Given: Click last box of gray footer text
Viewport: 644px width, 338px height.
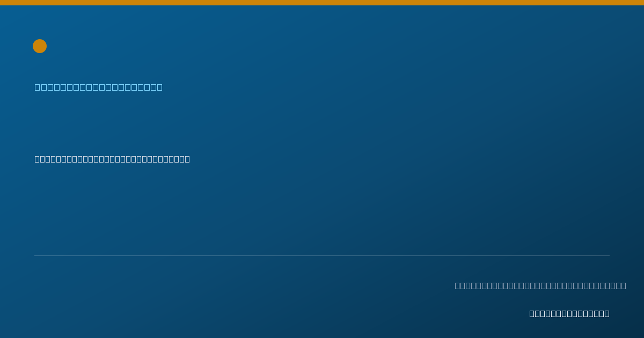Looking at the screenshot, I should [x=624, y=285].
